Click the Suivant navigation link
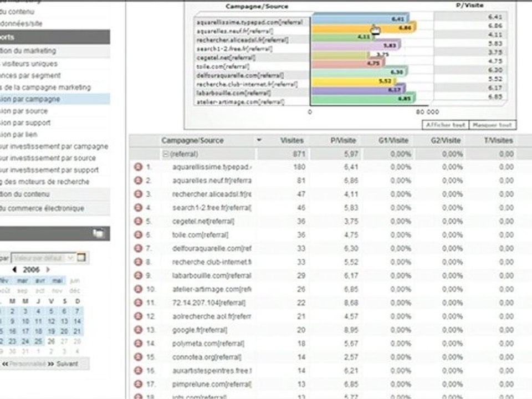The width and height of the screenshot is (532, 399). tap(67, 364)
